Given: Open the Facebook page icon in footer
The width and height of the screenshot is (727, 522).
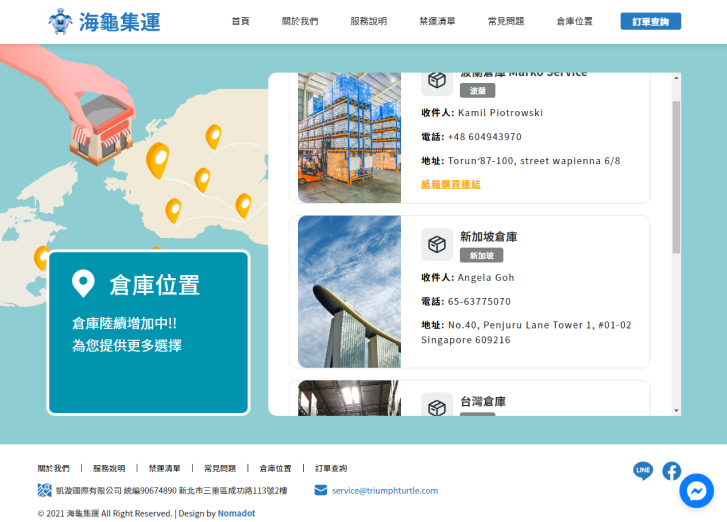Looking at the screenshot, I should (671, 470).
